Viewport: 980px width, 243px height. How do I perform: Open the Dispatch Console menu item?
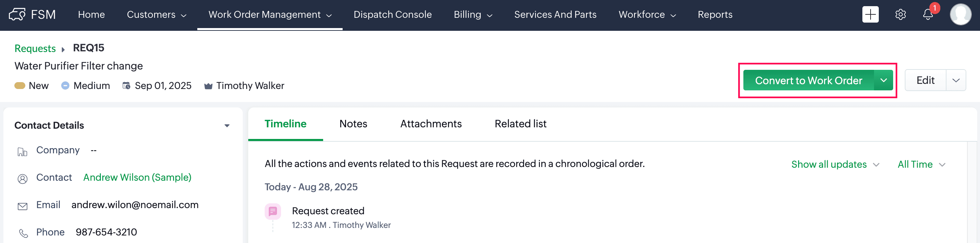pyautogui.click(x=392, y=14)
